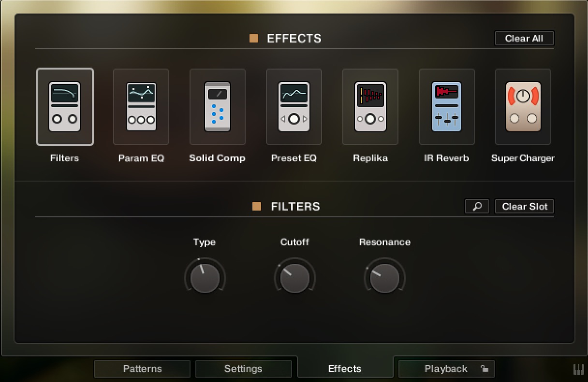Load the Param EQ effect
Viewport: 588px width, 382px height.
[141, 106]
